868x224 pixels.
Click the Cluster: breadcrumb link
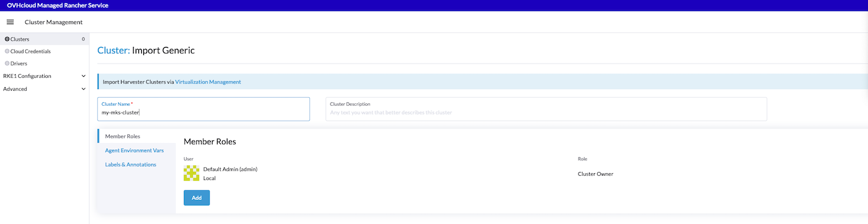coord(113,50)
